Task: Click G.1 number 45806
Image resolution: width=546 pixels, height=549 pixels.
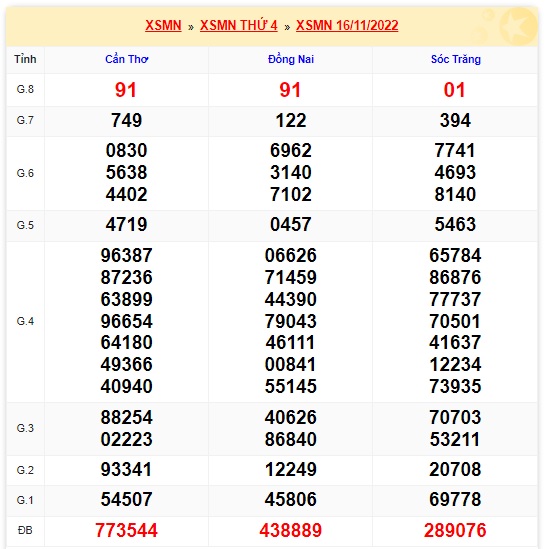Action: tap(291, 499)
